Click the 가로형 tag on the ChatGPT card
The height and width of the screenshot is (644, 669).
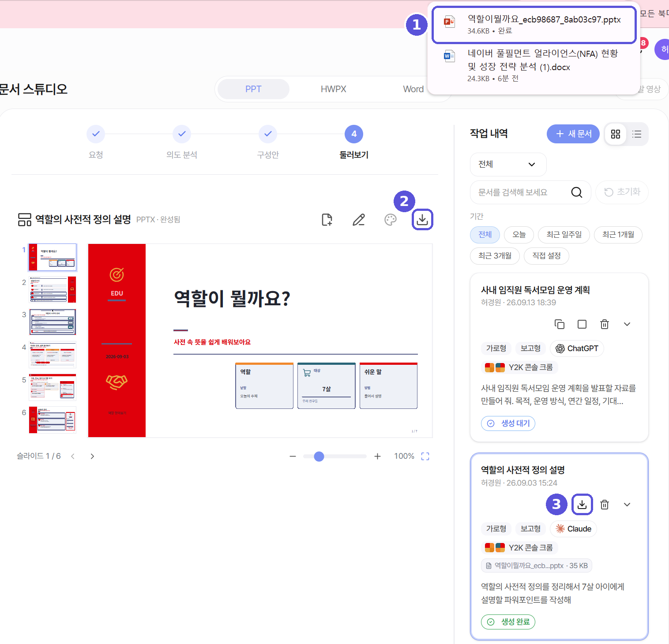pyautogui.click(x=496, y=348)
